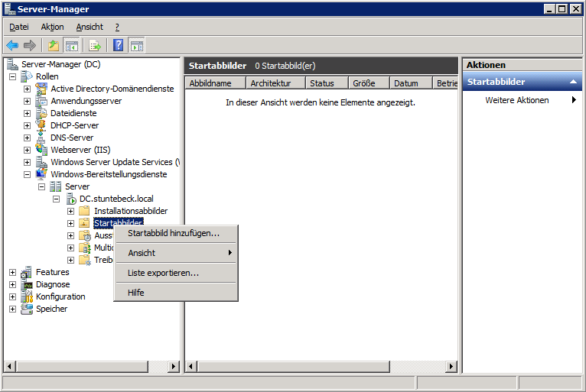Click the tree pane horizontal scrollbar right arrow
Image resolution: width=586 pixels, height=392 pixels.
tap(173, 367)
